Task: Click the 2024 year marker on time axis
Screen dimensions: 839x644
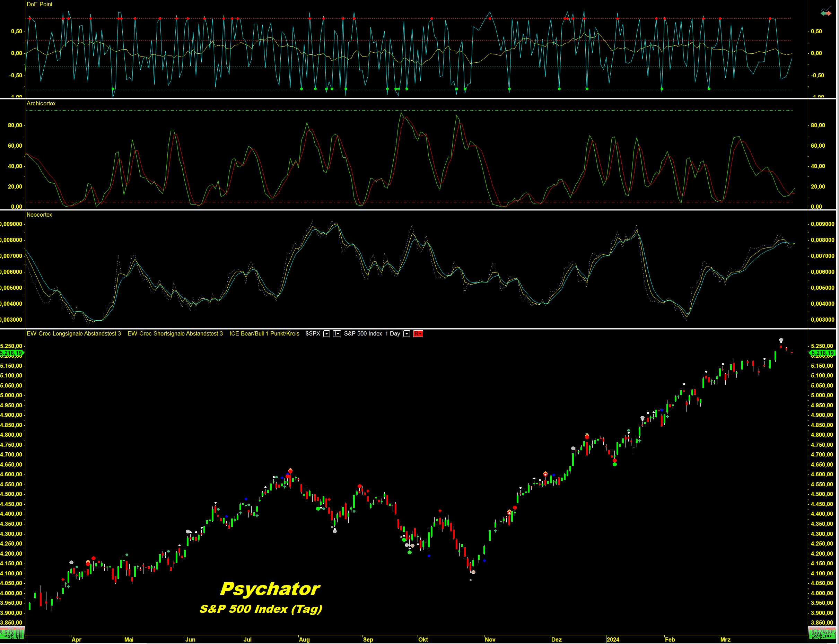Action: point(613,640)
